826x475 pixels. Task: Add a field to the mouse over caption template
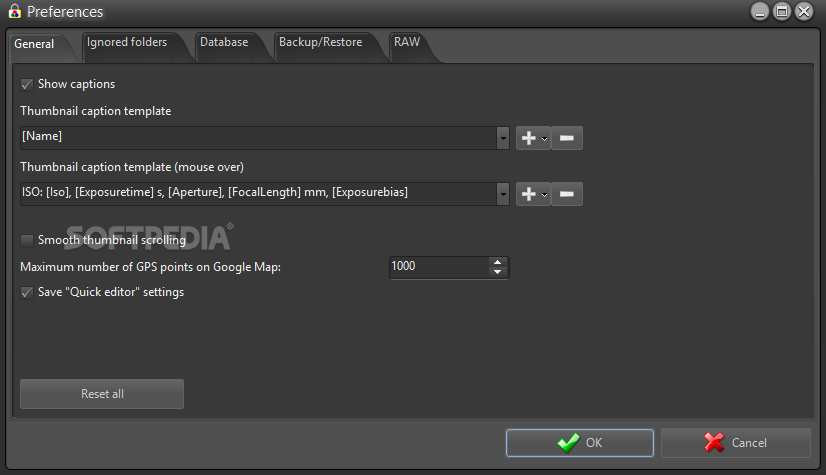pos(533,194)
